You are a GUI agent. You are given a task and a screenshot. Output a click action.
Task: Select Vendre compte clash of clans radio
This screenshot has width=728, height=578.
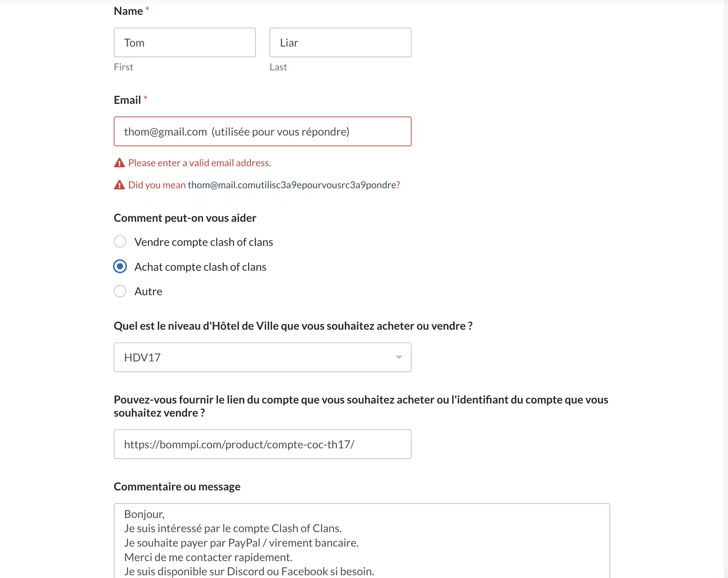[120, 241]
